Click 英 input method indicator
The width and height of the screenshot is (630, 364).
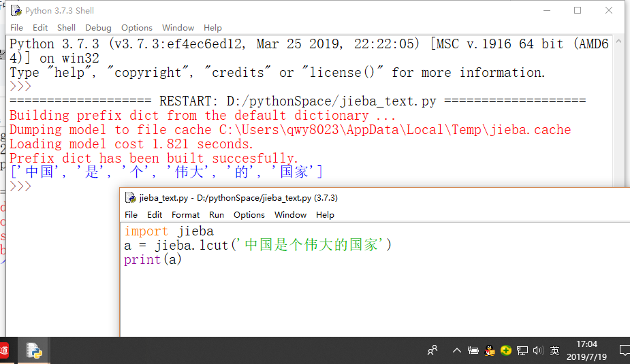554,351
